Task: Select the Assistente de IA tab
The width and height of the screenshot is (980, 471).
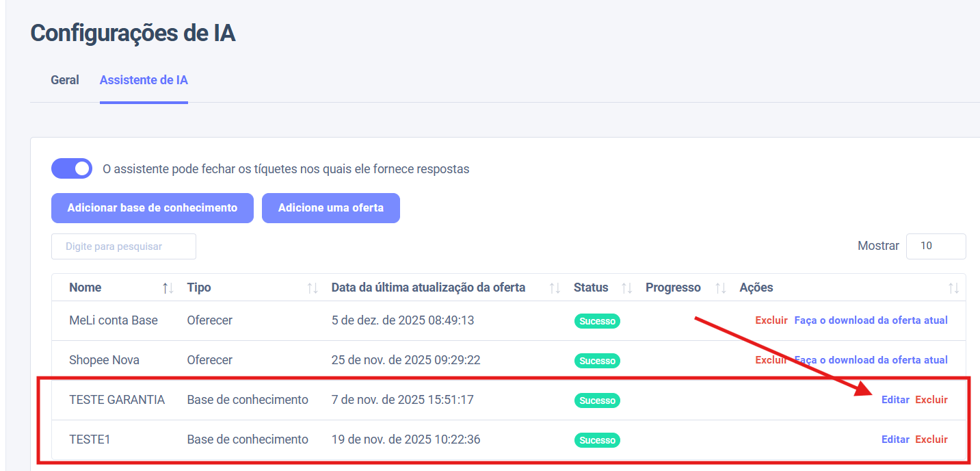Action: (144, 80)
